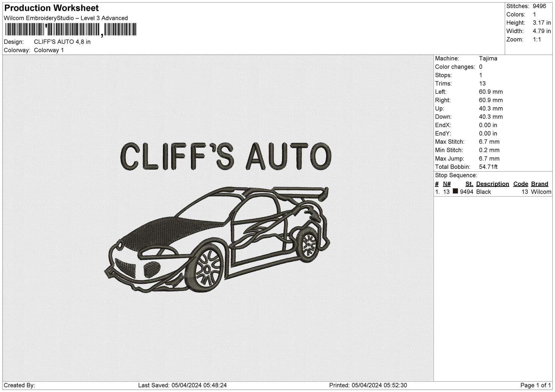Click the Stop Sequence heading

(456, 175)
